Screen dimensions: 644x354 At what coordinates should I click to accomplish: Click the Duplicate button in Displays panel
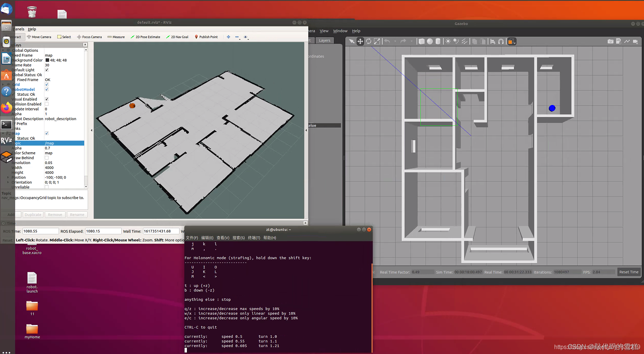point(33,215)
